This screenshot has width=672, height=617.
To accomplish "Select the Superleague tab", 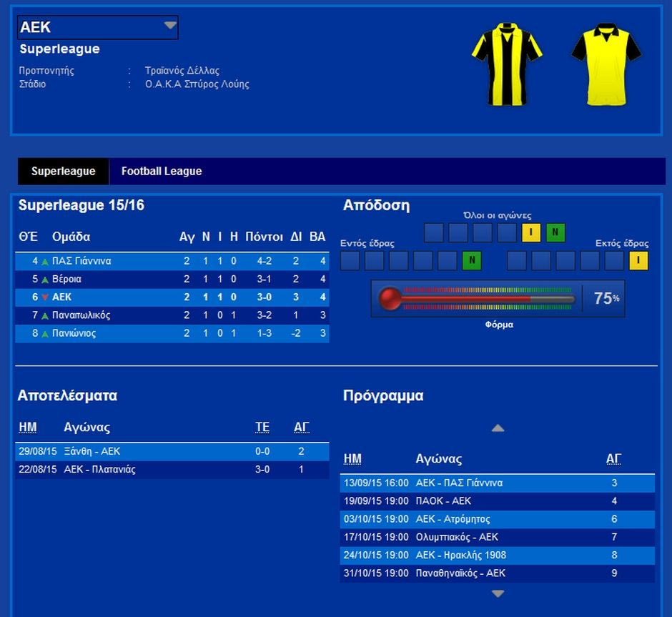I will [x=63, y=172].
